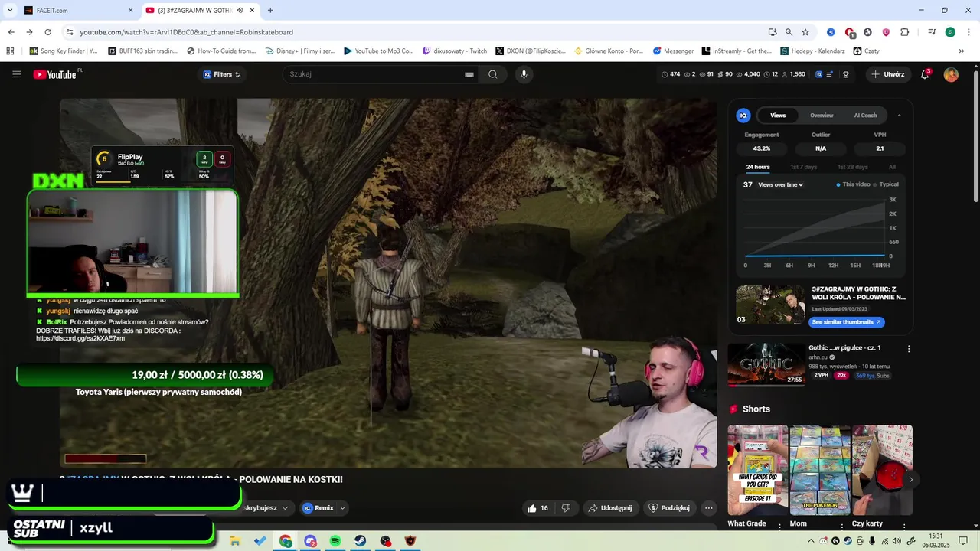Image resolution: width=980 pixels, height=551 pixels.
Task: Go to YouTube home via logo
Action: [55, 74]
